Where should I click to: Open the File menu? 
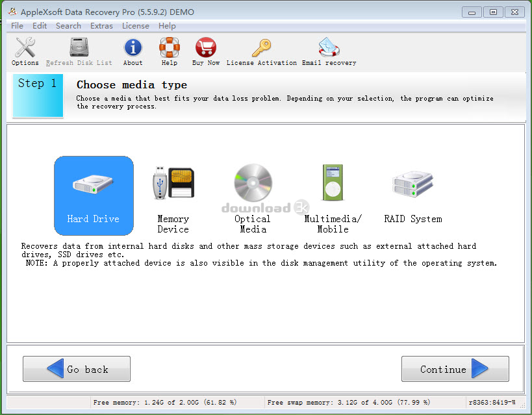(18, 26)
